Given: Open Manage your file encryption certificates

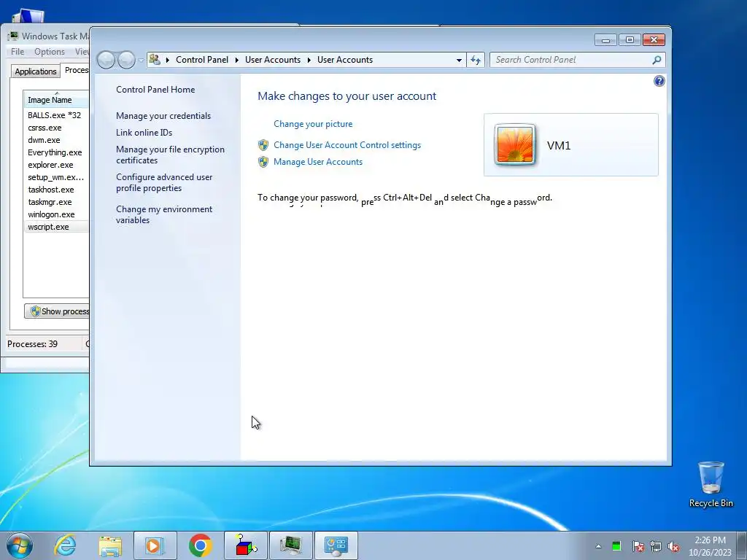Looking at the screenshot, I should [170, 155].
